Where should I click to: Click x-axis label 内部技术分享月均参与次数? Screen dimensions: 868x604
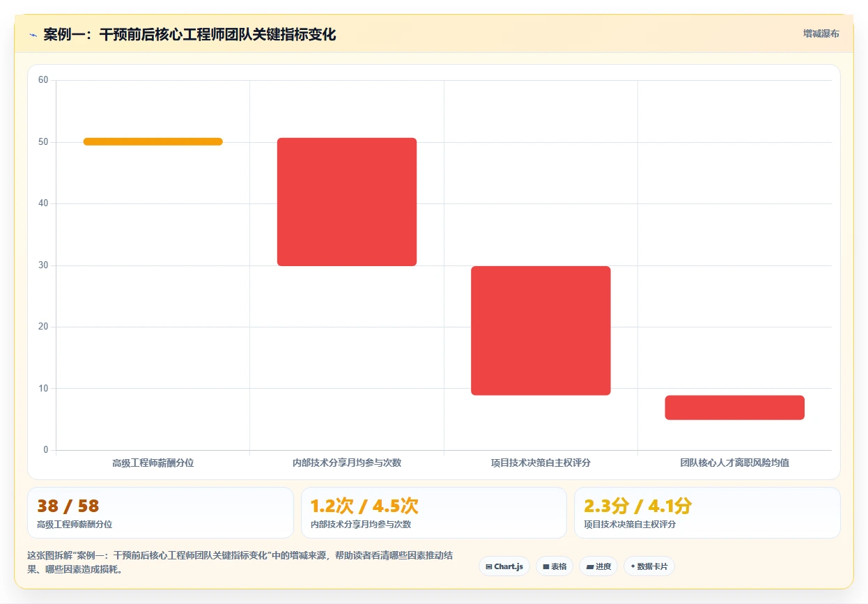click(x=347, y=463)
